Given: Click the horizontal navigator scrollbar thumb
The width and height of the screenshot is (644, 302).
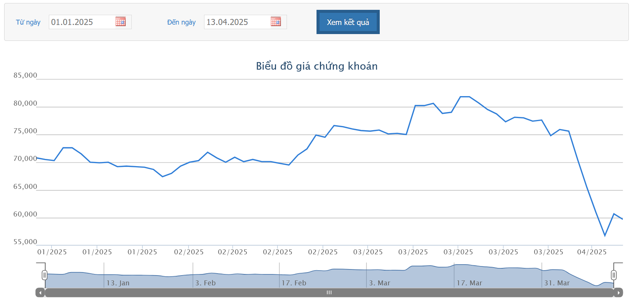Looking at the screenshot, I should pyautogui.click(x=329, y=293).
